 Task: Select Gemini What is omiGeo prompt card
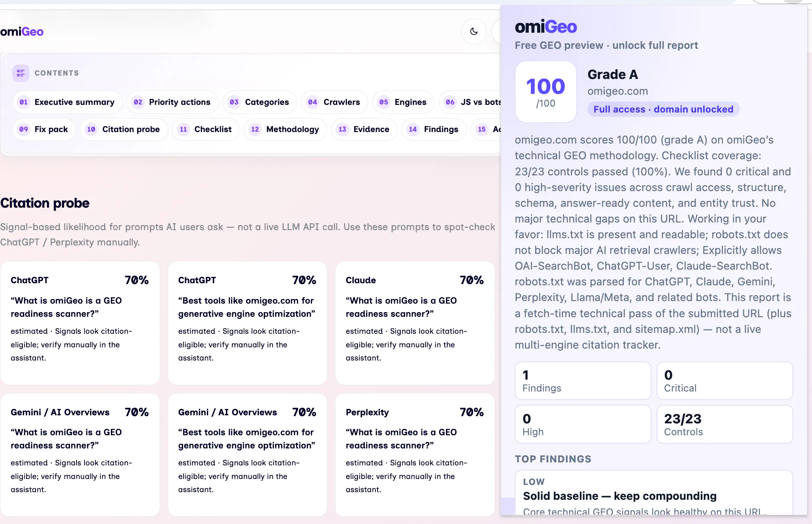(80, 454)
